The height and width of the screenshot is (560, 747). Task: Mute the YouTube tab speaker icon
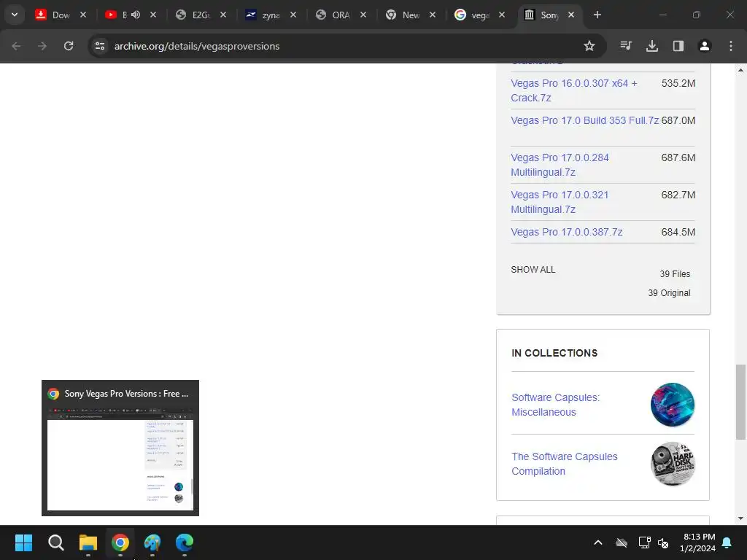[136, 15]
